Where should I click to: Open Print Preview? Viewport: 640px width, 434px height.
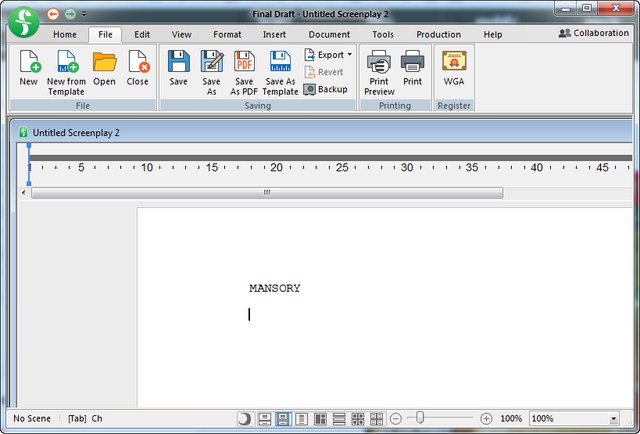379,68
